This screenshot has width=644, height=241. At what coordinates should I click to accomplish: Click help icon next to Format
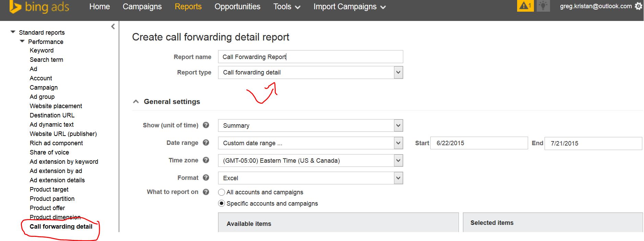click(x=206, y=177)
